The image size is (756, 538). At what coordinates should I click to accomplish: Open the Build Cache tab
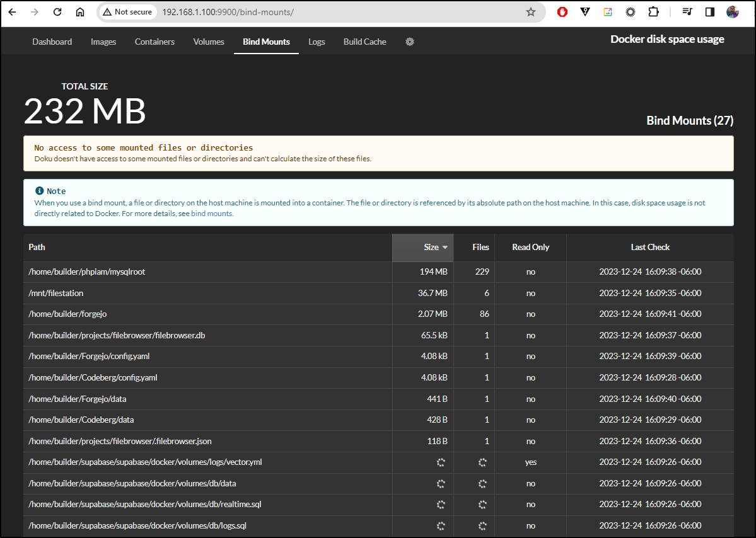[x=365, y=42]
